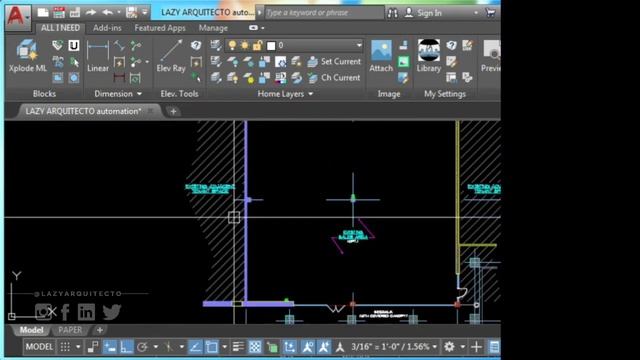Toggle ortho mode in status bar
This screenshot has height=360, width=640.
[126, 347]
